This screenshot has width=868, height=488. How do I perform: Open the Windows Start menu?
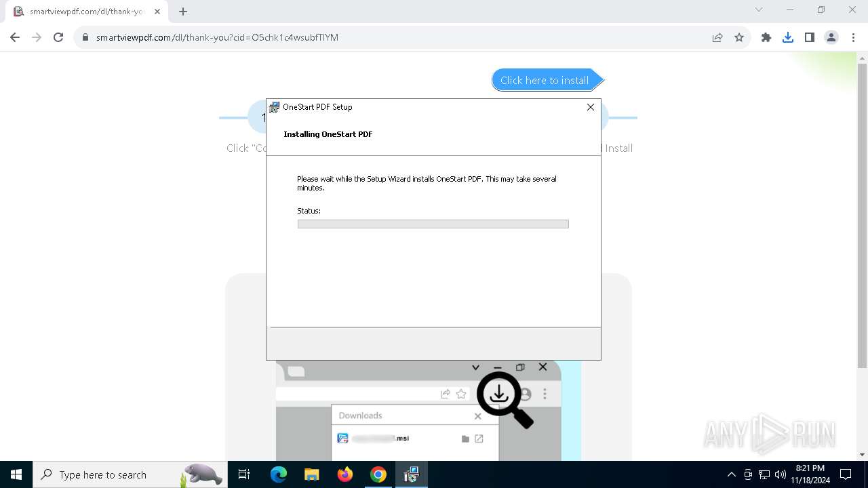click(16, 474)
